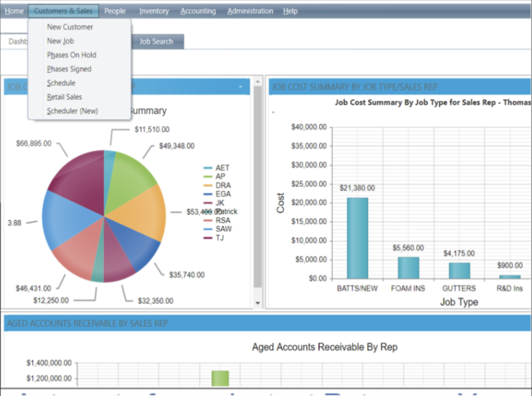Open the Administration menu
The width and height of the screenshot is (532, 396).
click(x=250, y=11)
